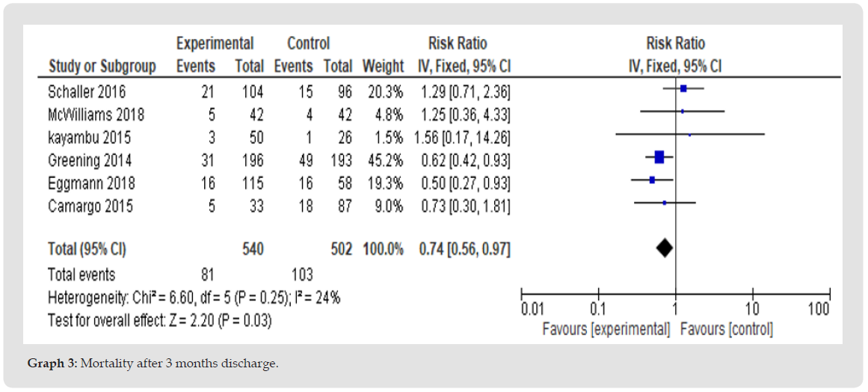Click the large blue square for Greening 2014

659,157
